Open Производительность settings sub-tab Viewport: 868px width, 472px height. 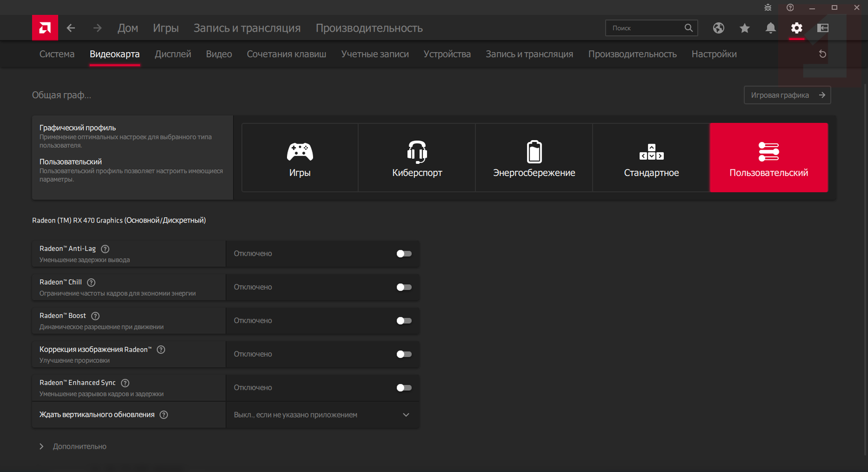pyautogui.click(x=632, y=54)
